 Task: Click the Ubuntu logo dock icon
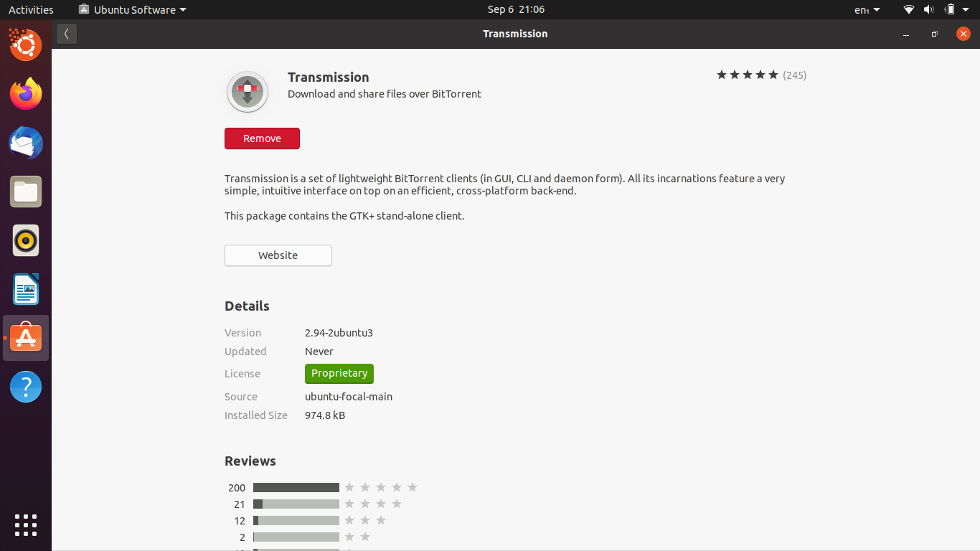click(26, 45)
